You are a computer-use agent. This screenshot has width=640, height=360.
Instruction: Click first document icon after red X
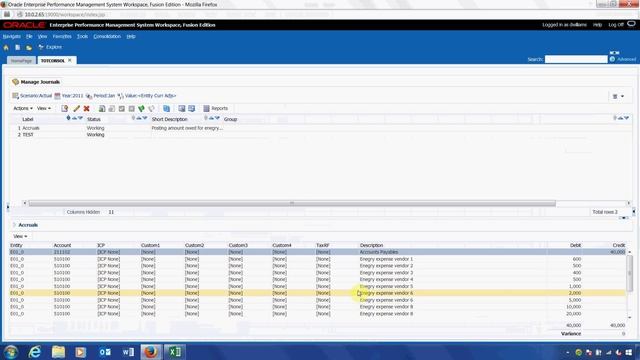click(x=102, y=109)
